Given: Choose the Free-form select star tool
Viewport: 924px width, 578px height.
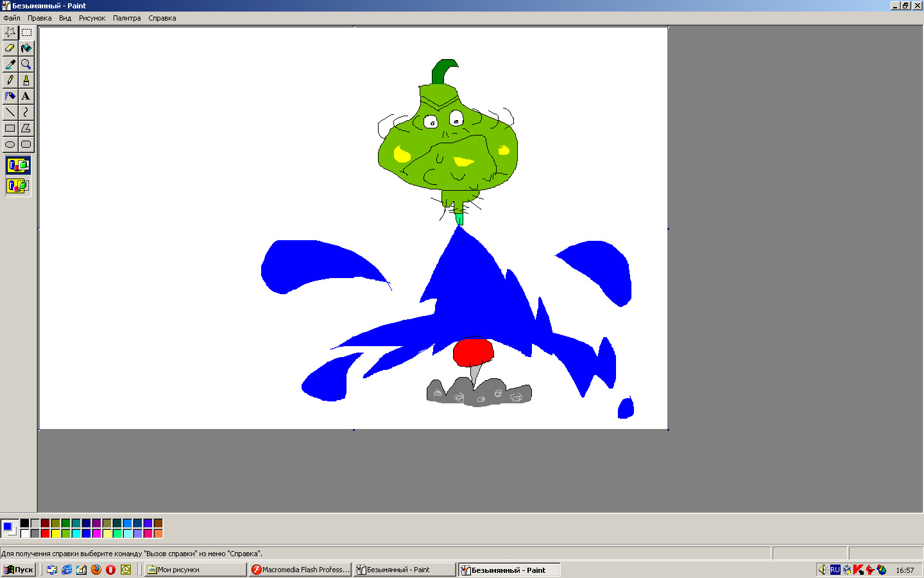Looking at the screenshot, I should [10, 32].
